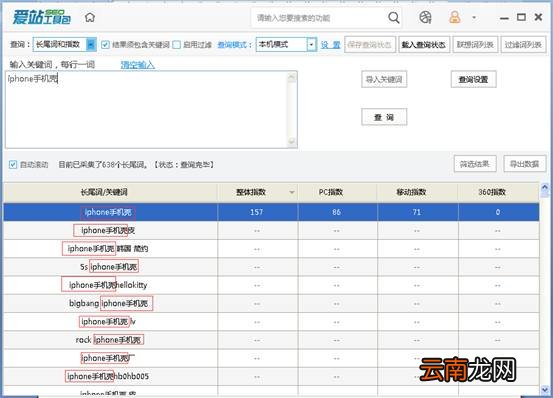Open the 设置 link
The width and height of the screenshot is (553, 398).
click(330, 45)
